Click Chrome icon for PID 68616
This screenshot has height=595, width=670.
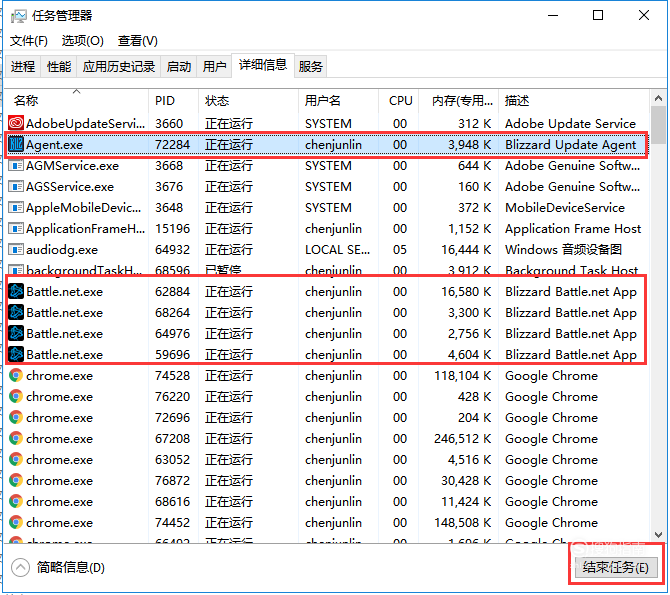[16, 501]
